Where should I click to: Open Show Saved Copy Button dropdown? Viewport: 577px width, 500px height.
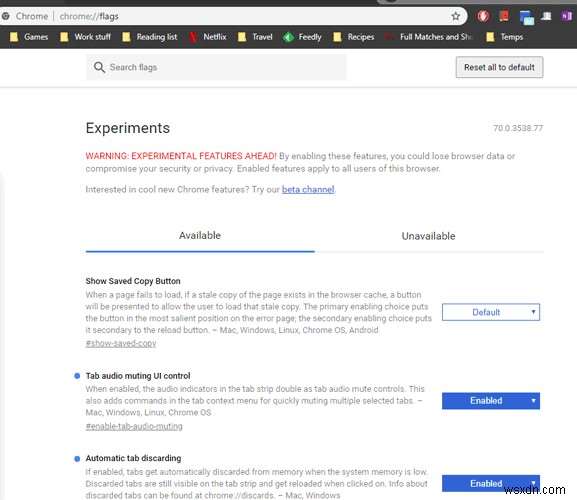491,312
